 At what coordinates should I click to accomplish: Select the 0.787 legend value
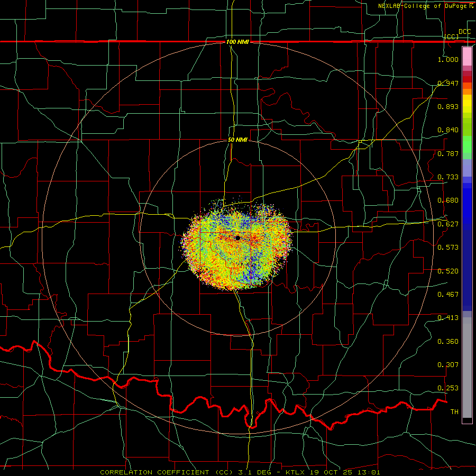click(448, 153)
